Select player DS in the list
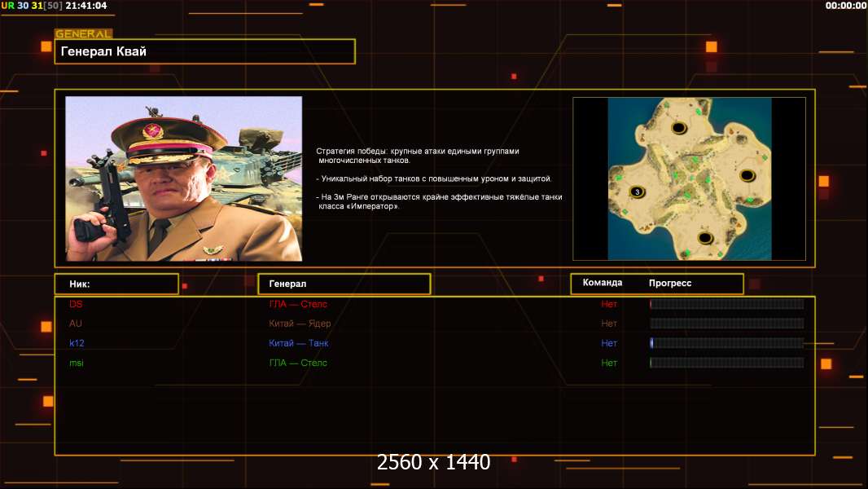 [76, 304]
